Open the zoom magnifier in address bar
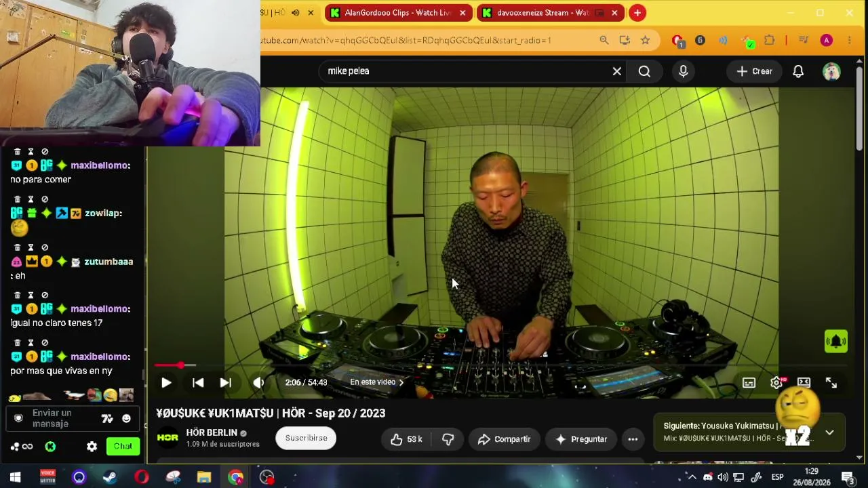Viewport: 868px width, 488px height. coord(604,41)
